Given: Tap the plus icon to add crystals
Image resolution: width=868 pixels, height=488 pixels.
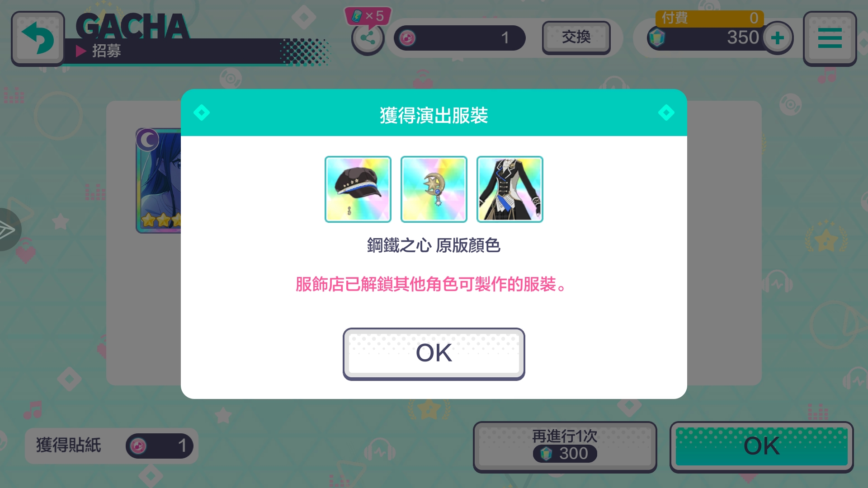Looking at the screenshot, I should (778, 38).
